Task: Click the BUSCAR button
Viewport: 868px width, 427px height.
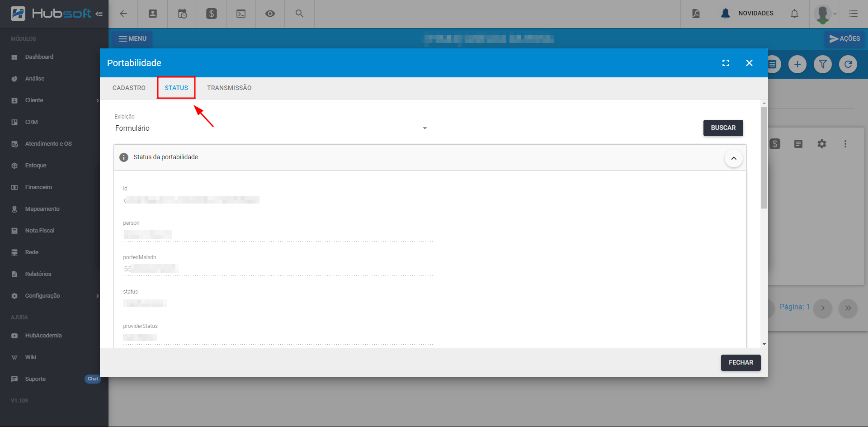Action: click(723, 128)
